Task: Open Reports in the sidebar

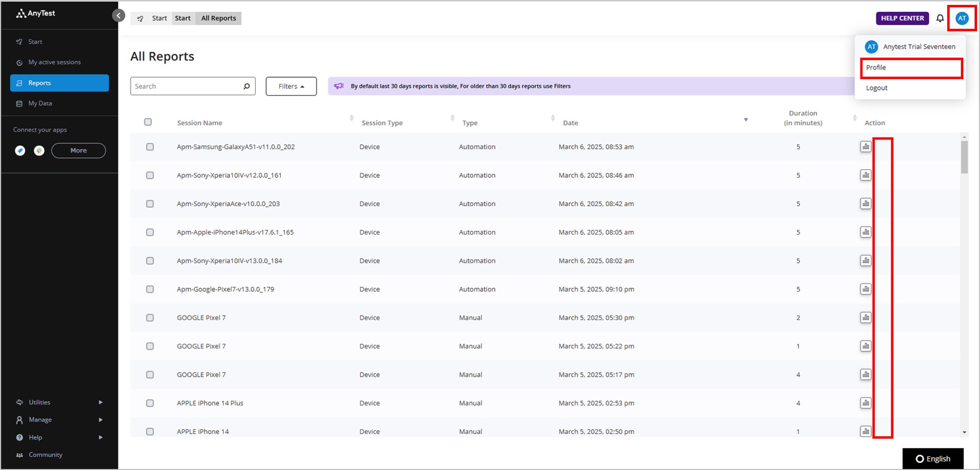Action: coord(59,83)
